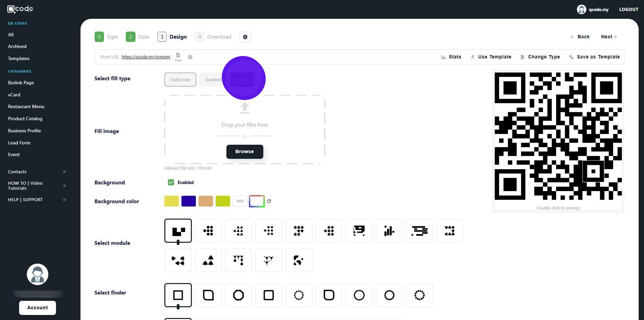
Task: Pick the lime green background swatch
Action: tap(223, 201)
